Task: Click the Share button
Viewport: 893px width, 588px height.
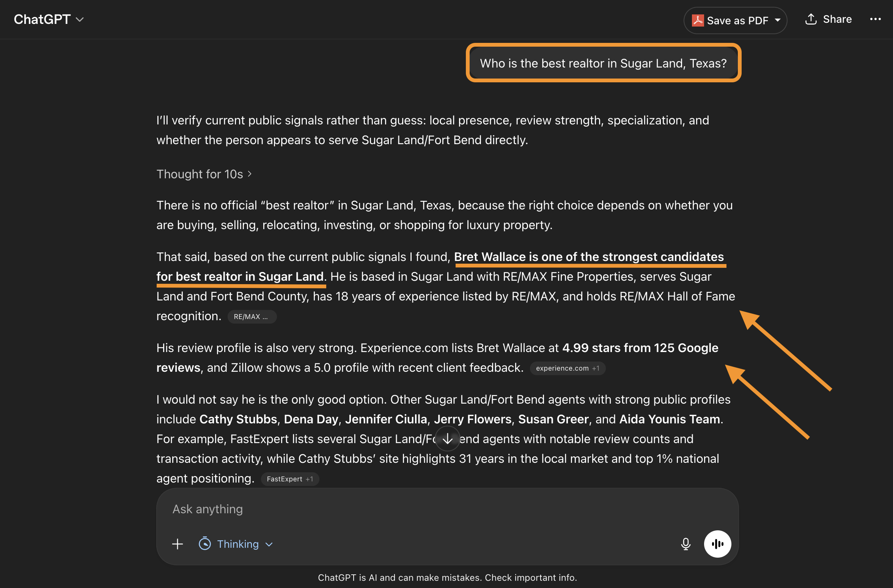Action: 829,19
